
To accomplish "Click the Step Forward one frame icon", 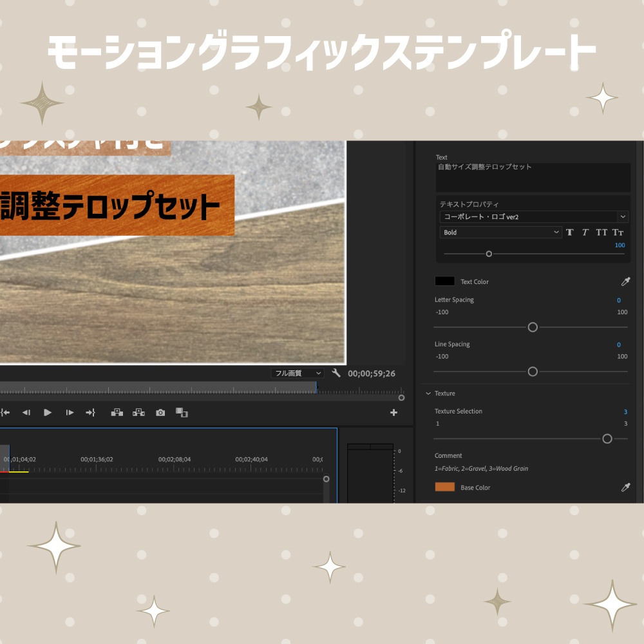I will point(68,413).
